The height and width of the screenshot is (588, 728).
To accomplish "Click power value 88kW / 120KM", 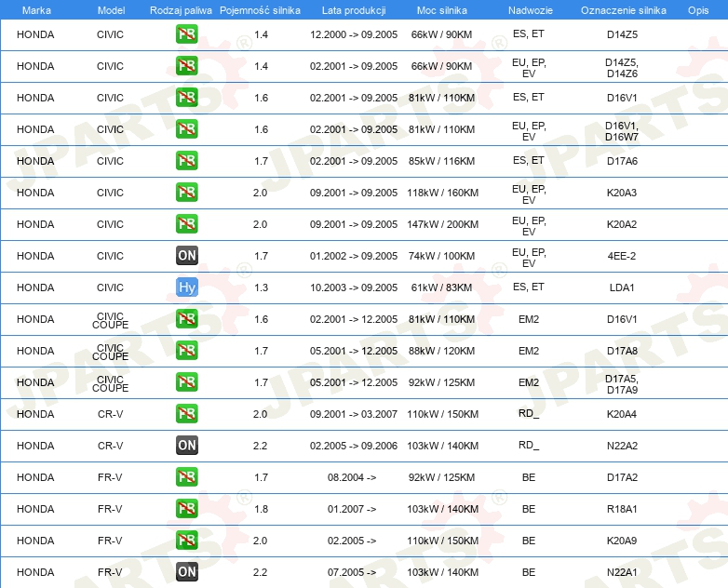I will click(x=441, y=351).
